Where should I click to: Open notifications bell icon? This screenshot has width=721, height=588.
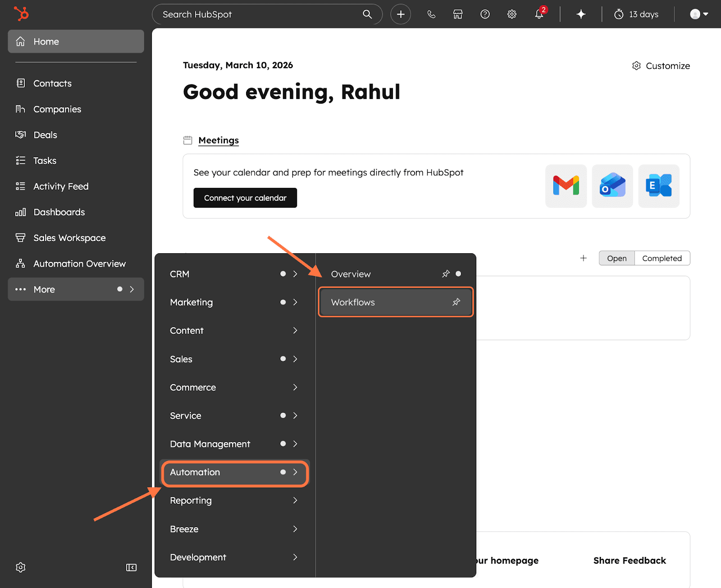539,14
